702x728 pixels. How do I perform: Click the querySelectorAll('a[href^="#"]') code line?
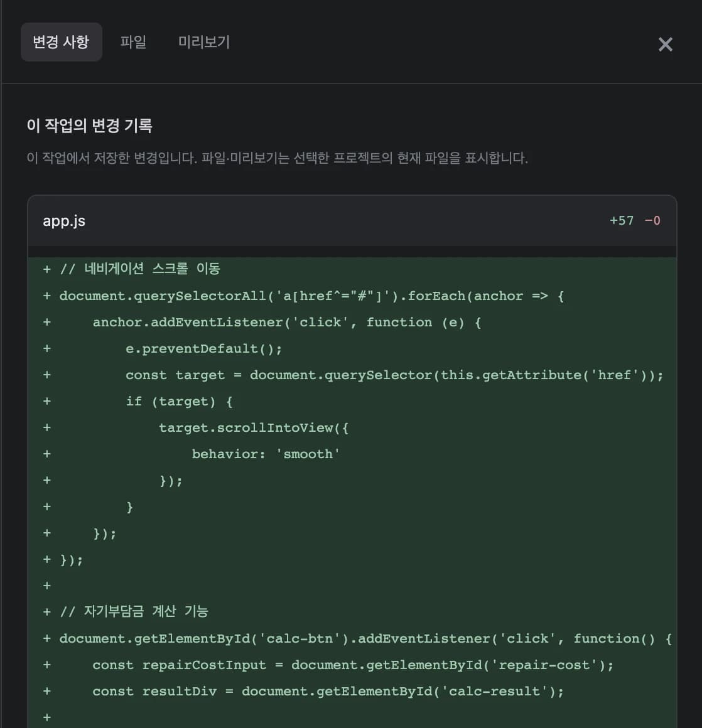(352, 296)
